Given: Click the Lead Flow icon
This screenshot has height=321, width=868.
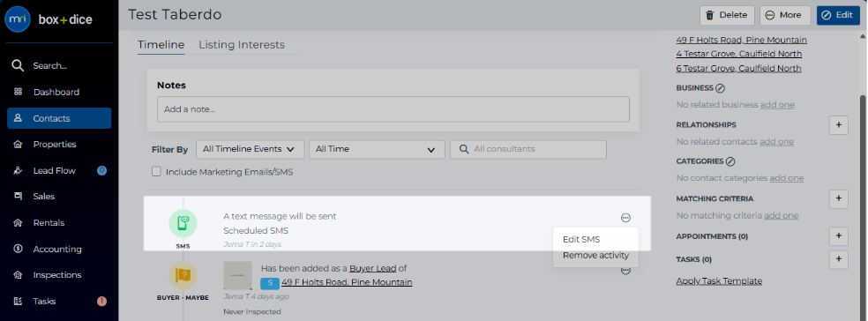Looking at the screenshot, I should click(x=18, y=170).
